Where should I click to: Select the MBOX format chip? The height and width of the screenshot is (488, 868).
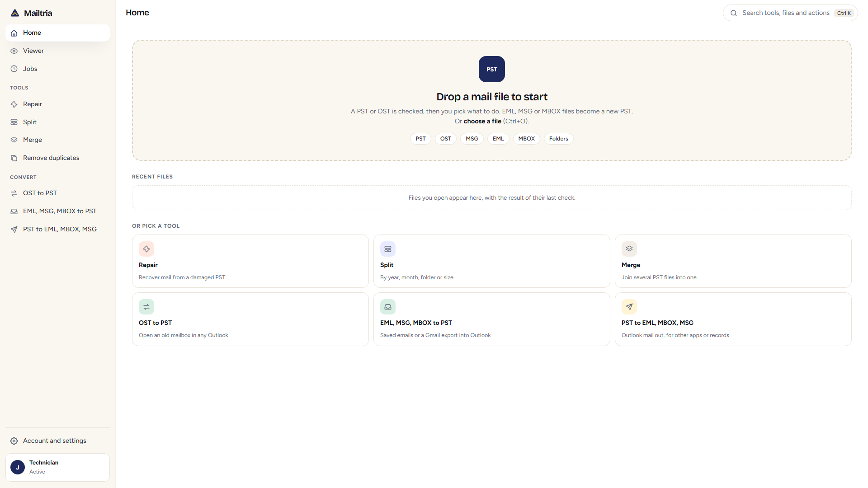point(527,139)
